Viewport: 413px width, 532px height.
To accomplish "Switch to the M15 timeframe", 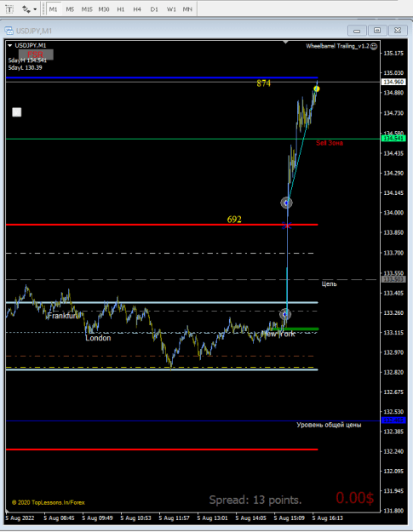I will point(87,9).
